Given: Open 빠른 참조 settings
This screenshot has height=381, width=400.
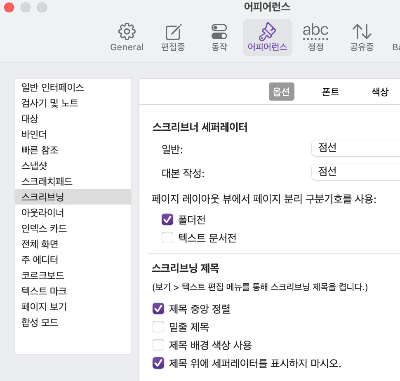Looking at the screenshot, I should pos(73,150).
